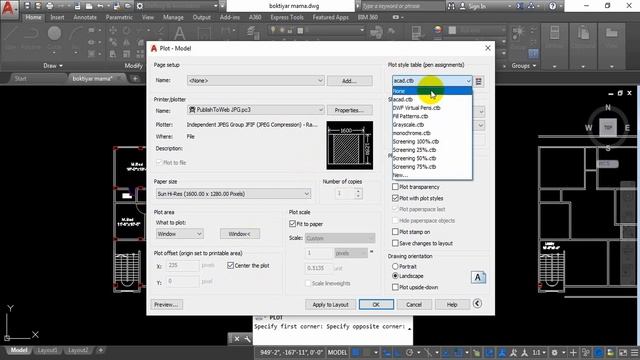Screen dimensions: 640x360
Task: Click the Sign In user icon
Action: (x=462, y=6)
